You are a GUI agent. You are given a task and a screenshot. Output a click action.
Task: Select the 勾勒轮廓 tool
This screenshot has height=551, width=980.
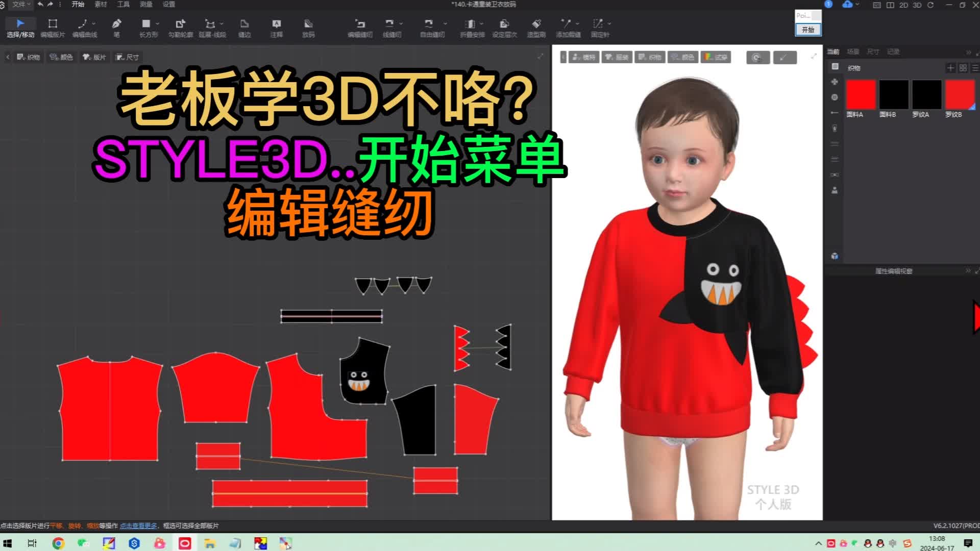point(180,28)
